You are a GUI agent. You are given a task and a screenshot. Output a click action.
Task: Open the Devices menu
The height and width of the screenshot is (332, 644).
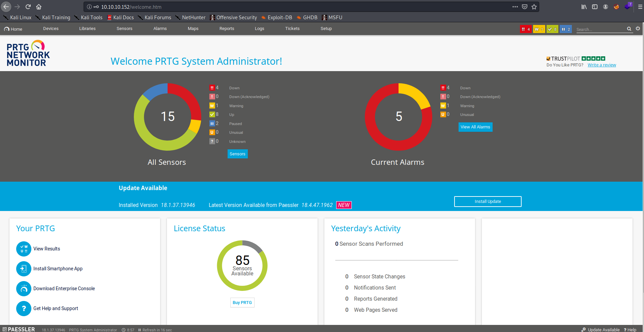51,29
